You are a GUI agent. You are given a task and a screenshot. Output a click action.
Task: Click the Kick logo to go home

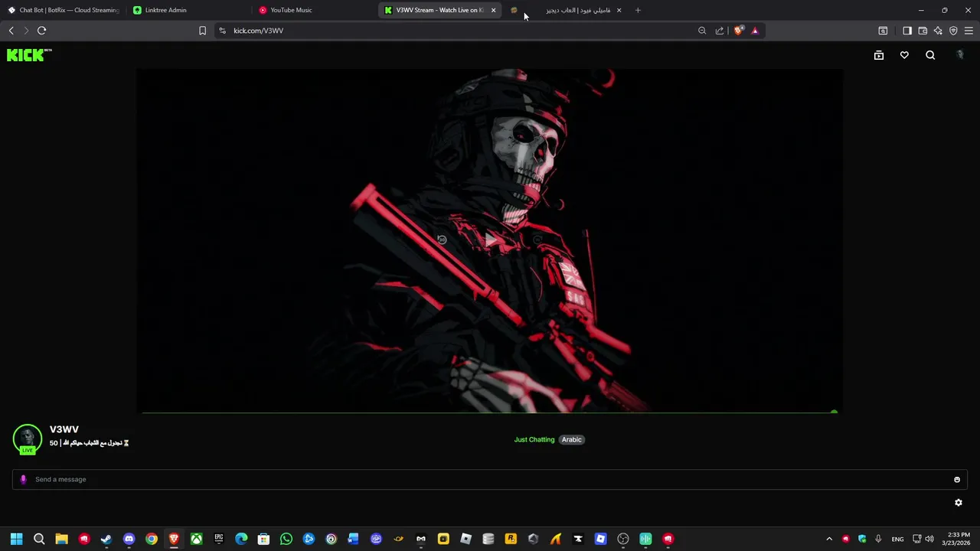[26, 55]
